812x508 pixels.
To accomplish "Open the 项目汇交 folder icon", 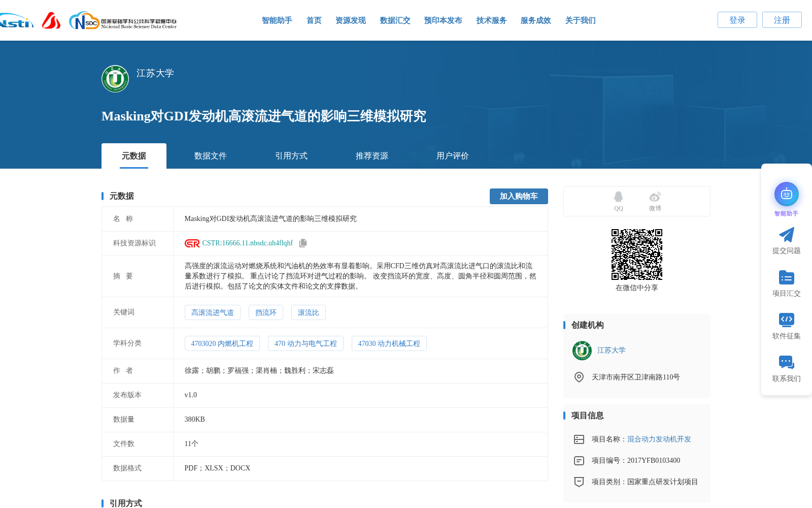I will (787, 277).
